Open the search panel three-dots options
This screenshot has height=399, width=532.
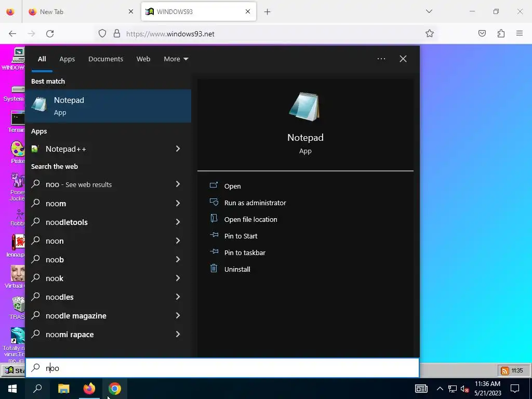click(x=381, y=59)
